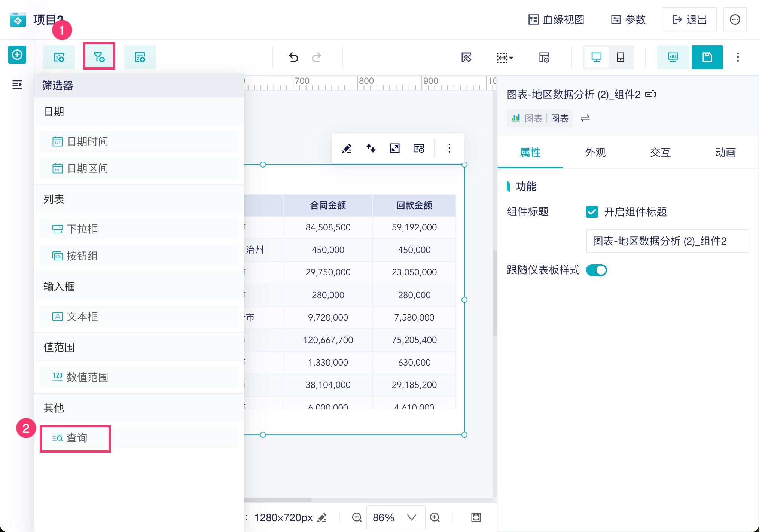
Task: Click the undo arrow icon
Action: 293,57
